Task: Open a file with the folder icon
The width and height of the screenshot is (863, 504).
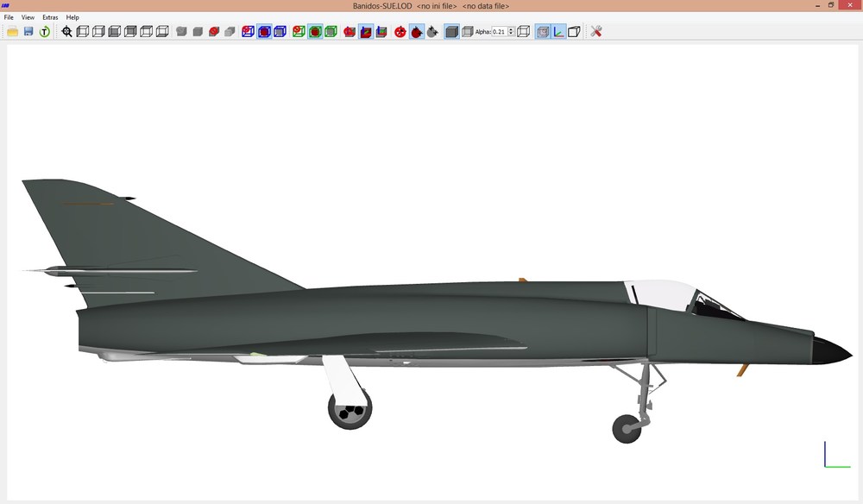Action: click(13, 31)
